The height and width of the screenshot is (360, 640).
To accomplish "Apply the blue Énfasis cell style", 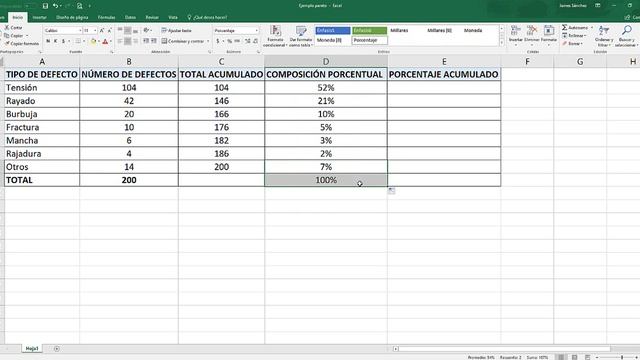I will tap(333, 31).
